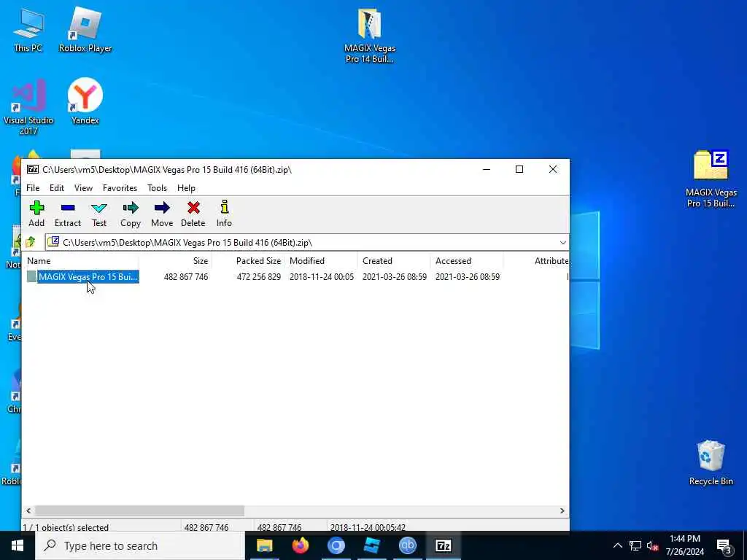This screenshot has height=560, width=747.
Task: Open the Chromium browser taskbar icon
Action: click(x=336, y=545)
